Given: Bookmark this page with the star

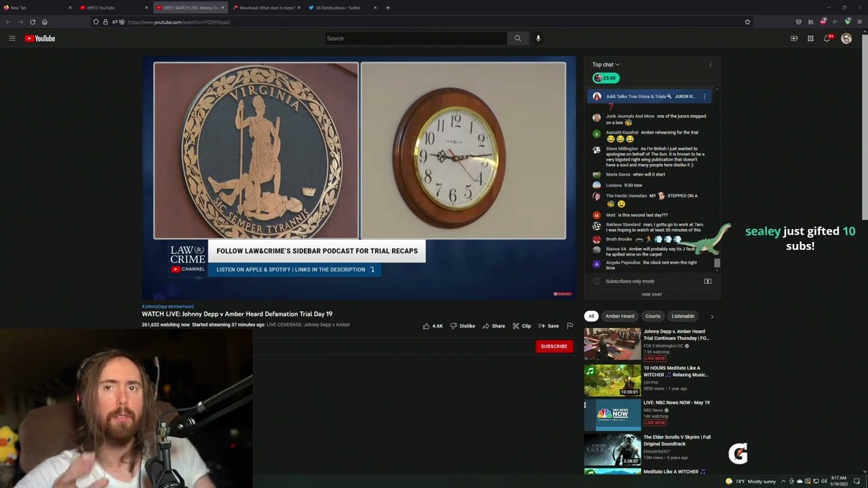Looking at the screenshot, I should click(747, 22).
